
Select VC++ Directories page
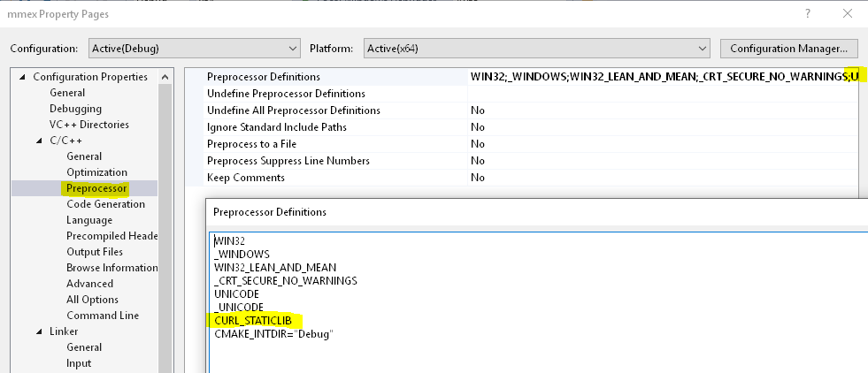[89, 125]
